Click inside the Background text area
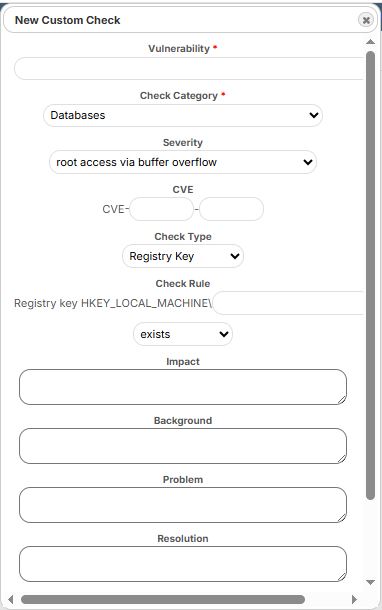 pos(183,446)
